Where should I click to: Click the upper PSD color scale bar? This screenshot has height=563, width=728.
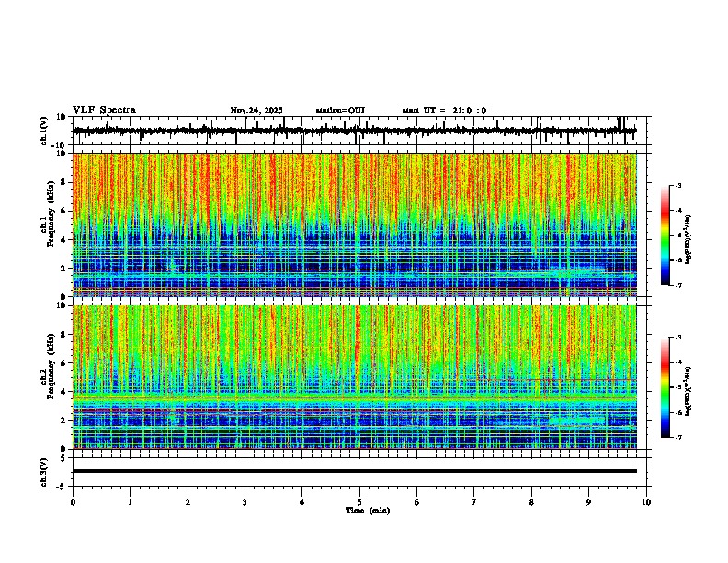coord(665,236)
